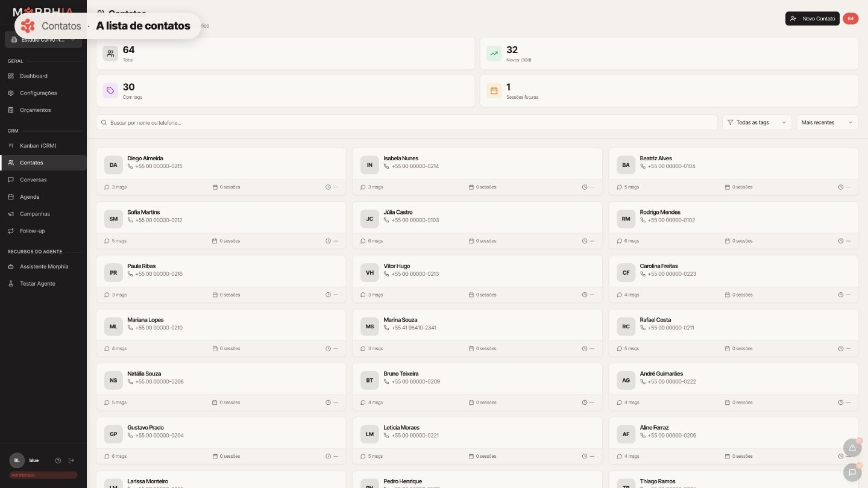Open the Rodrigo Mendes RM avatar
The width and height of the screenshot is (868, 488).
626,219
